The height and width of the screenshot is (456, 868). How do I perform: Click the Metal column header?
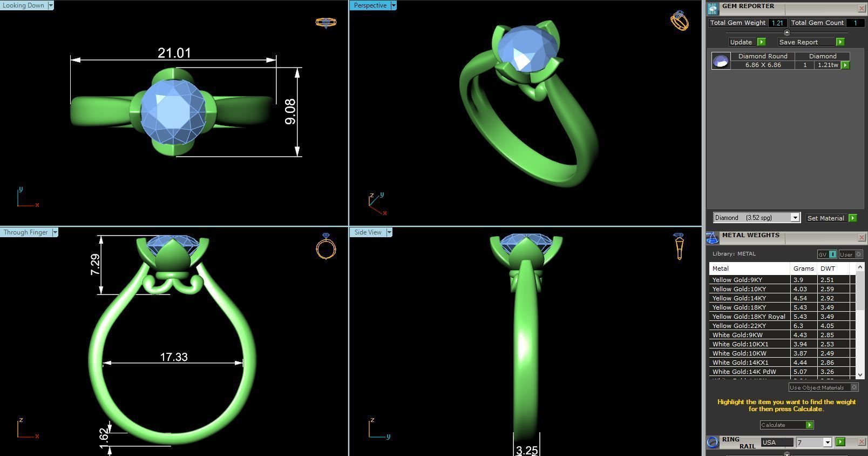coord(749,269)
